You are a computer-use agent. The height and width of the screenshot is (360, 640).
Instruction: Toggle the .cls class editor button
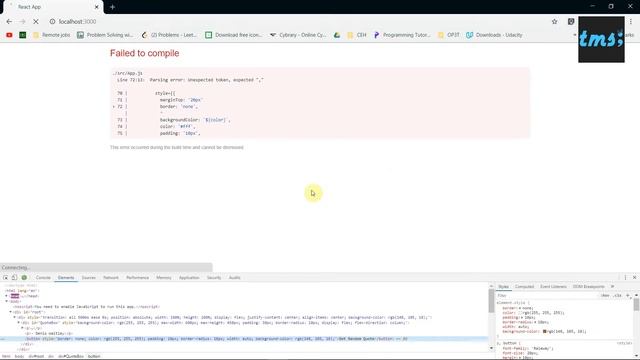618,295
